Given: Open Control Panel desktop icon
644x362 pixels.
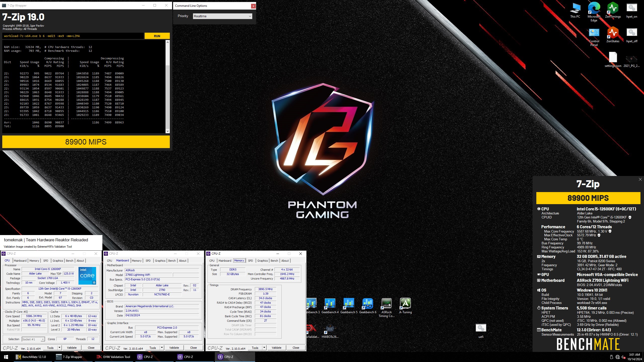Looking at the screenshot, I should click(594, 37).
